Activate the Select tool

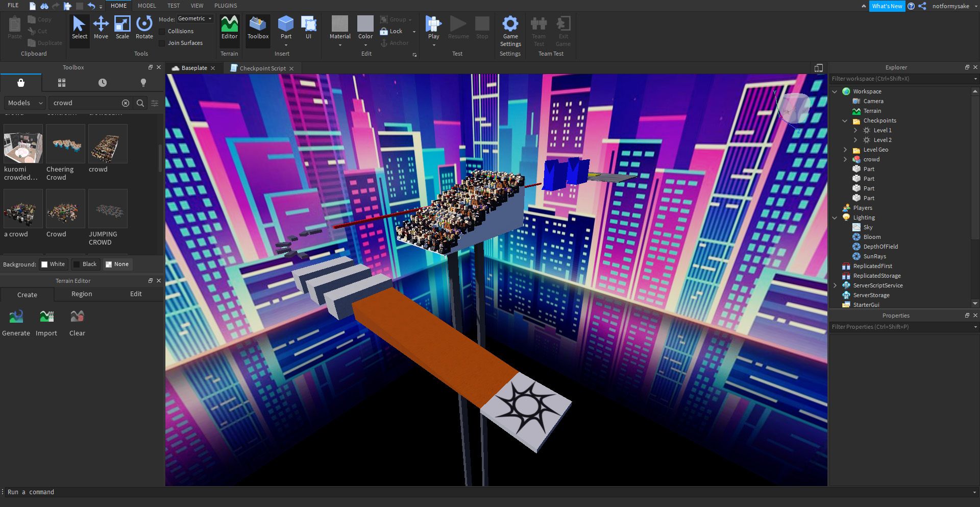[79, 28]
